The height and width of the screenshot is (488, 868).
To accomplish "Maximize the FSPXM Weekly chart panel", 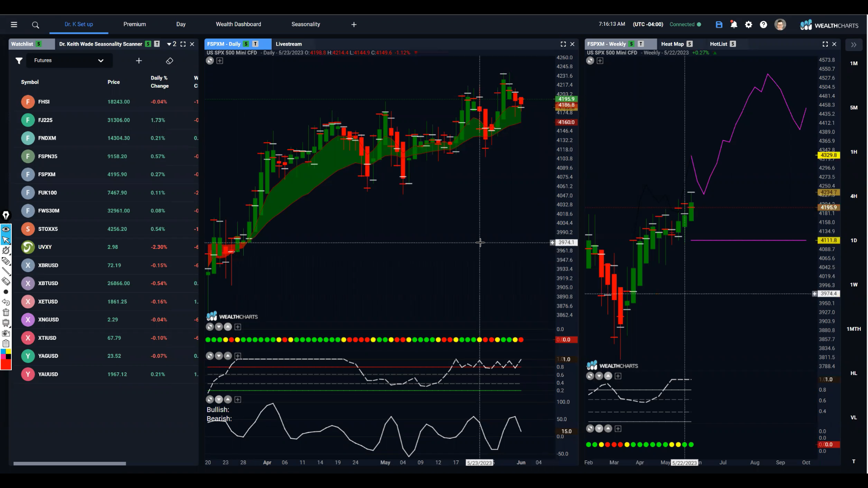I will (x=825, y=44).
